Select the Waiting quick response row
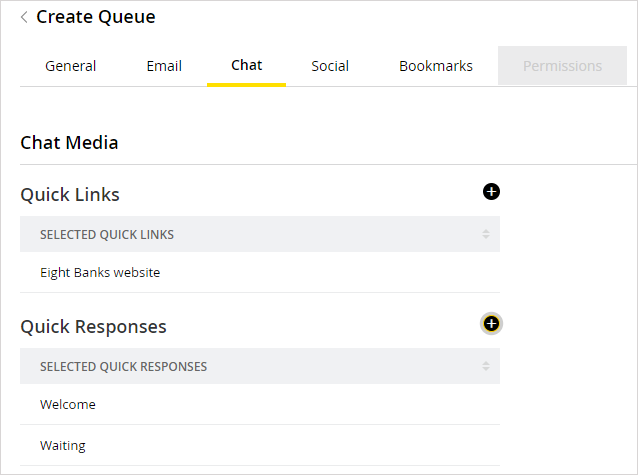This screenshot has height=475, width=638. click(260, 445)
